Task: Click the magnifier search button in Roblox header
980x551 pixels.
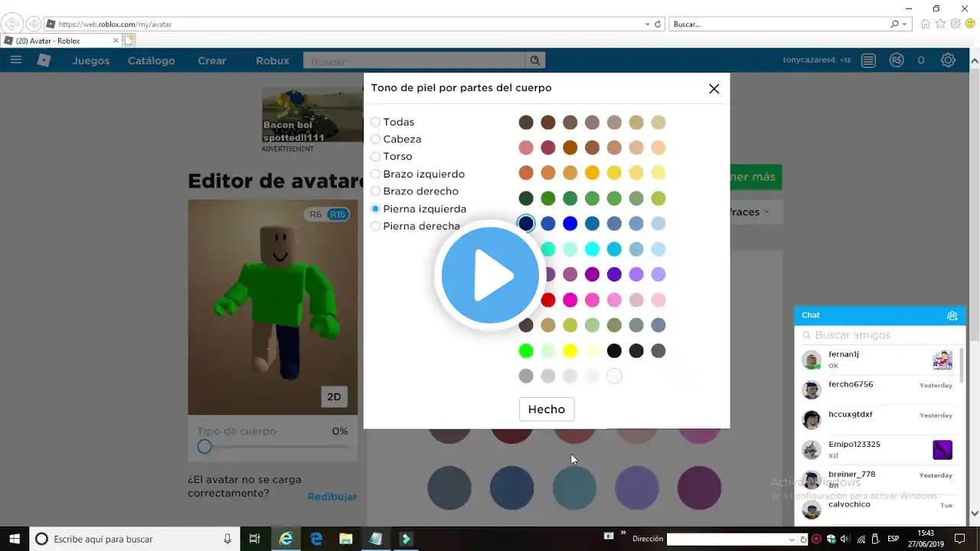Action: coord(535,60)
